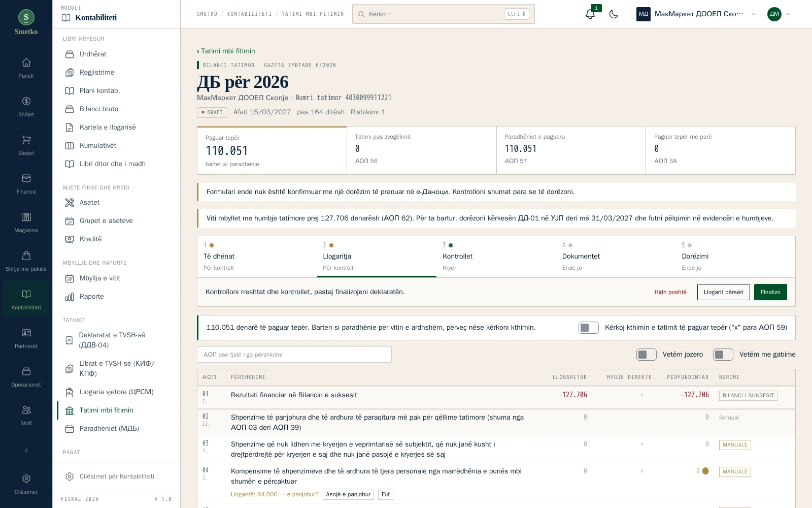Open Urdhërat in ledger menu

116,54
